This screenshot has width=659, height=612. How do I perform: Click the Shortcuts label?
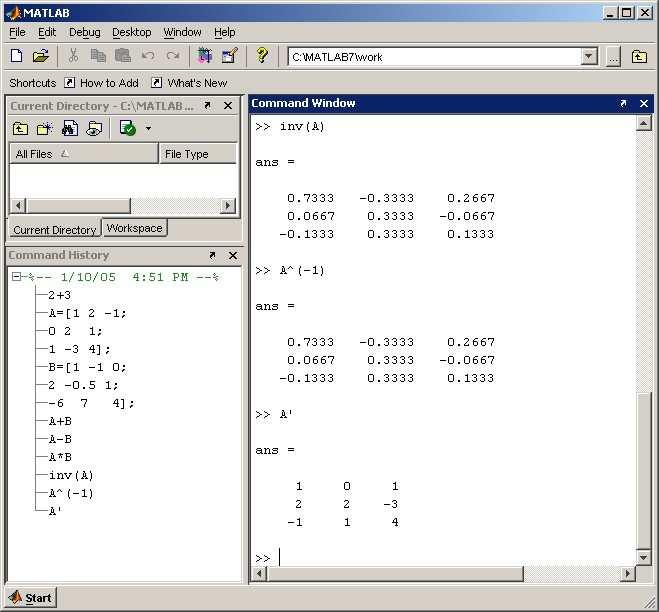33,83
